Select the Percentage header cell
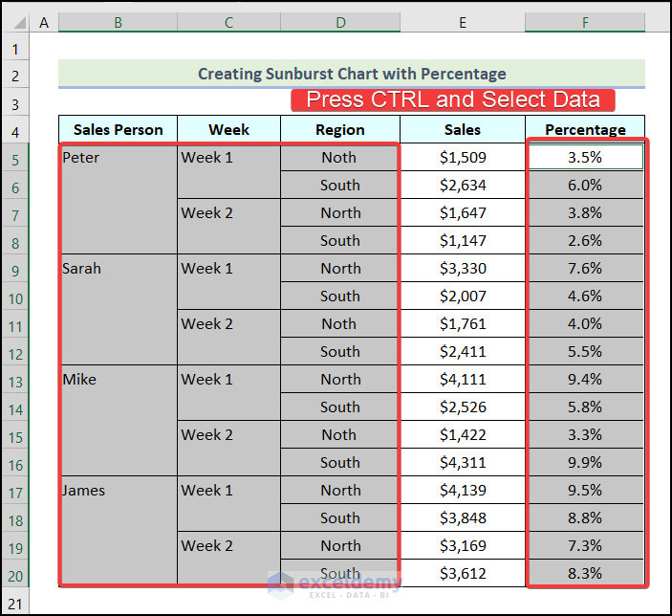The height and width of the screenshot is (616, 672). (x=585, y=130)
